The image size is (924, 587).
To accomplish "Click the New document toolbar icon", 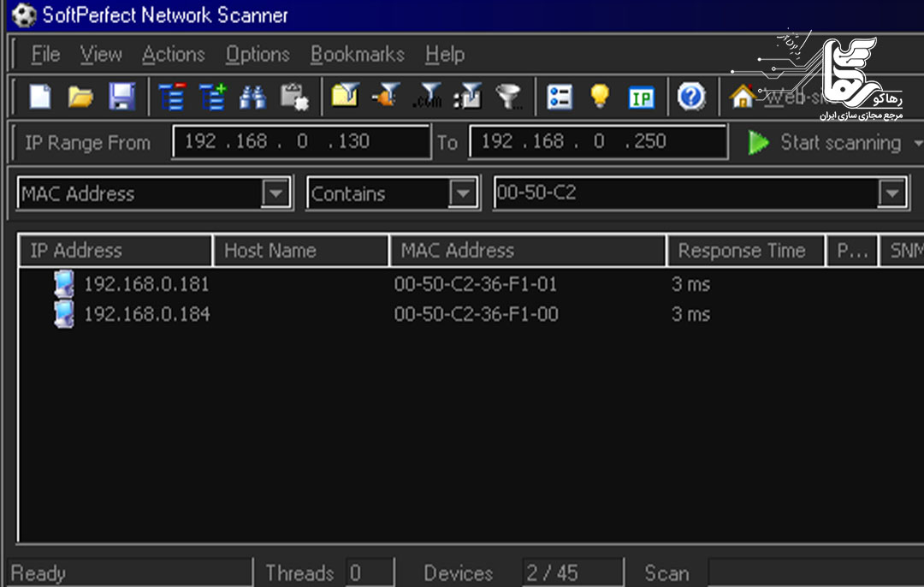I will click(x=40, y=97).
